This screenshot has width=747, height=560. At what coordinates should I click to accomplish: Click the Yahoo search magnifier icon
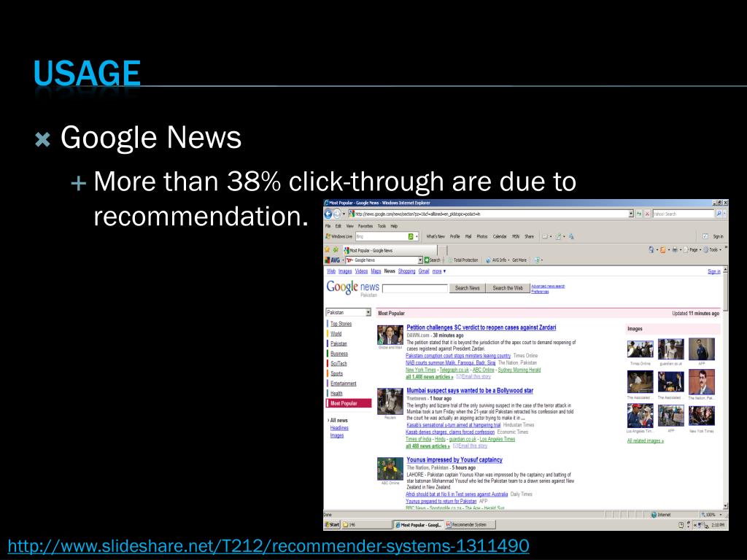(x=719, y=214)
